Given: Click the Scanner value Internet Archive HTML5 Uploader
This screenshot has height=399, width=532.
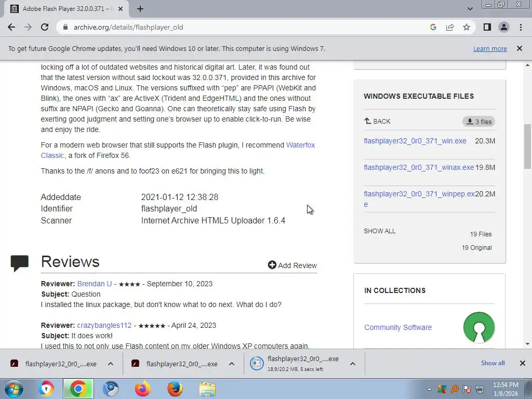Looking at the screenshot, I should click(213, 220).
